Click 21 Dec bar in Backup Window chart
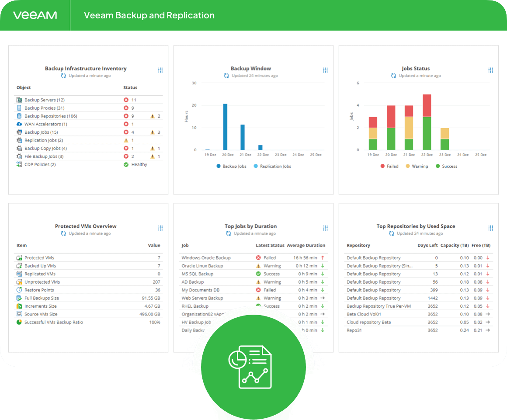507x420 pixels. pos(243,137)
